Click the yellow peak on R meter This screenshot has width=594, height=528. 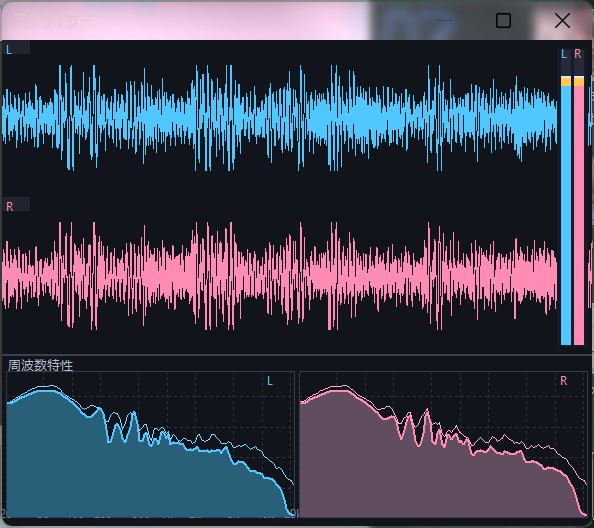[x=579, y=81]
